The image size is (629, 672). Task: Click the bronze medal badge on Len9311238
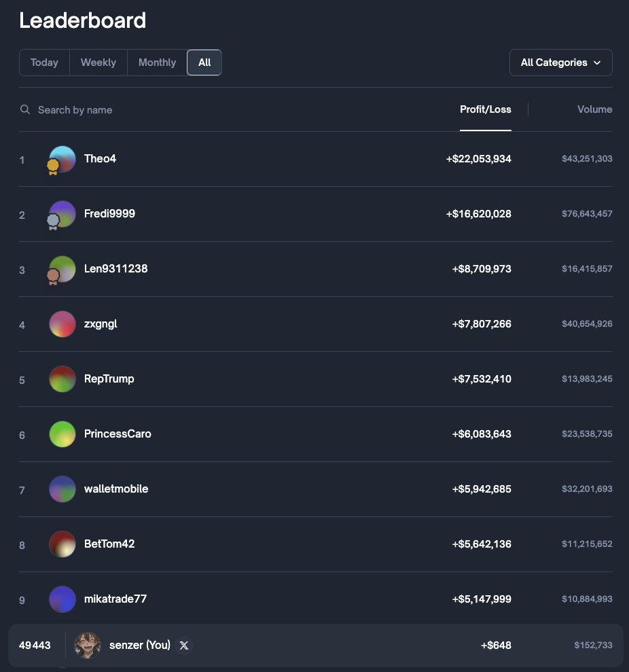click(x=53, y=277)
